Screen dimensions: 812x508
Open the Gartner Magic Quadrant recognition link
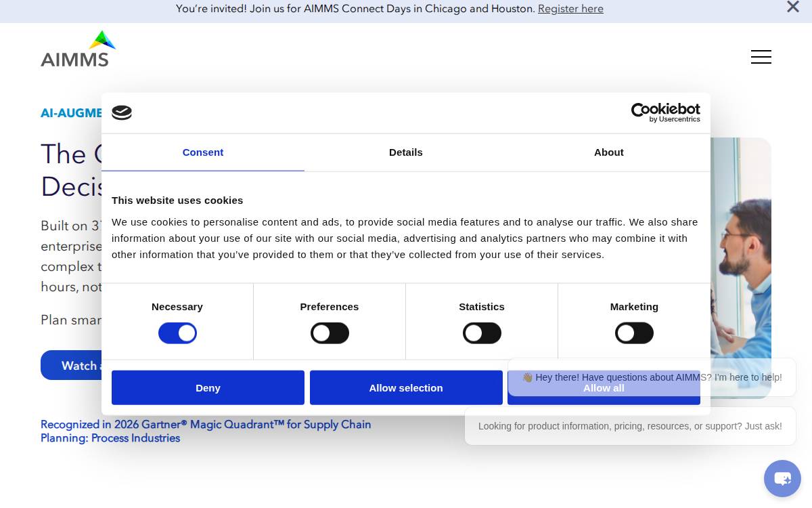pos(206,431)
